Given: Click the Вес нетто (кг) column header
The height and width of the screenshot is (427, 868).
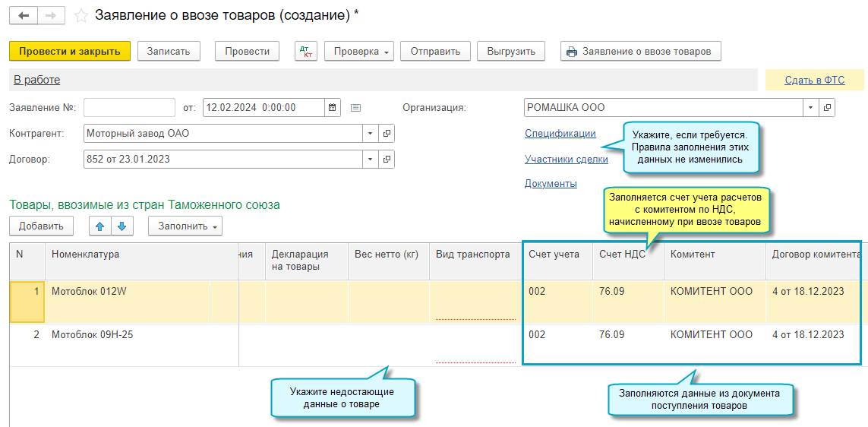Looking at the screenshot, I should [x=389, y=261].
